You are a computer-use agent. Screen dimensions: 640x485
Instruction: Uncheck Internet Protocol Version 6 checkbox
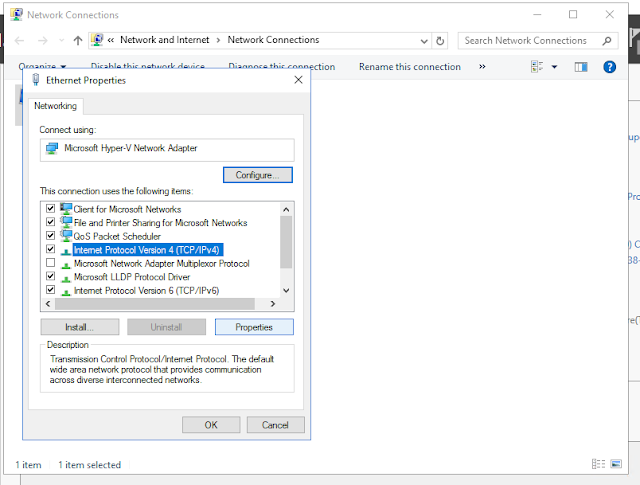(50, 289)
